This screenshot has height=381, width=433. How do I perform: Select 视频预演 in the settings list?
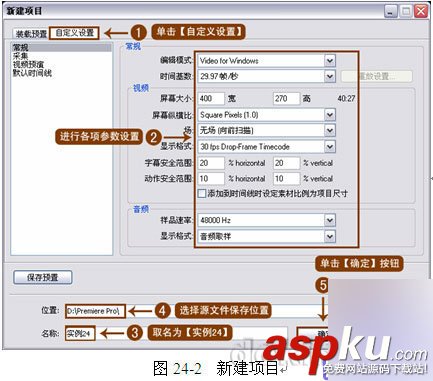[28, 64]
